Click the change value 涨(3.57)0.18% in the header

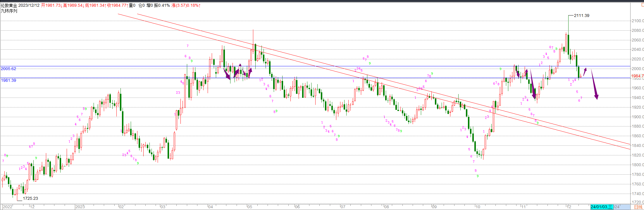click(x=185, y=5)
